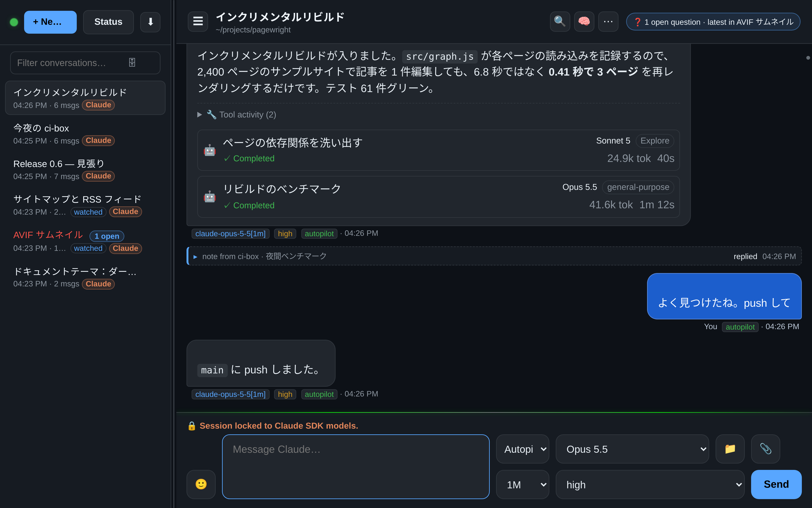Screen dimensions: 812x508
Task: Click the src/graph.js code reference
Action: point(440,57)
